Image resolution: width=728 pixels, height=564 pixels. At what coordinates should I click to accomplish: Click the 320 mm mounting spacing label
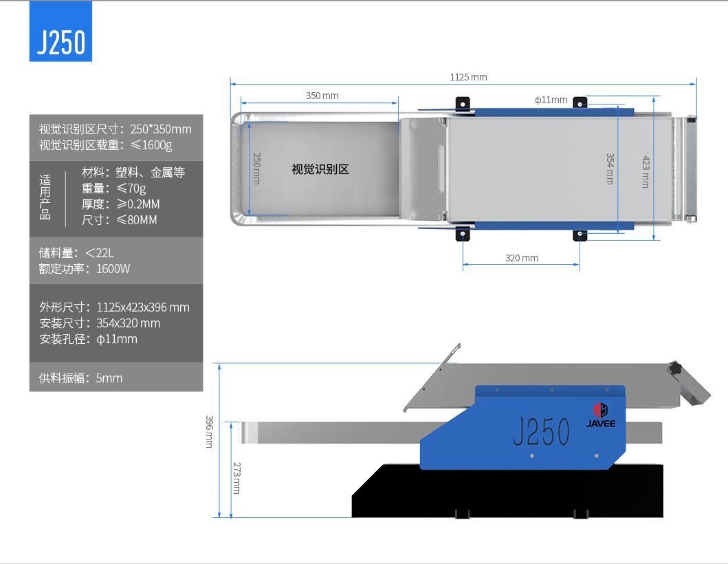[522, 258]
